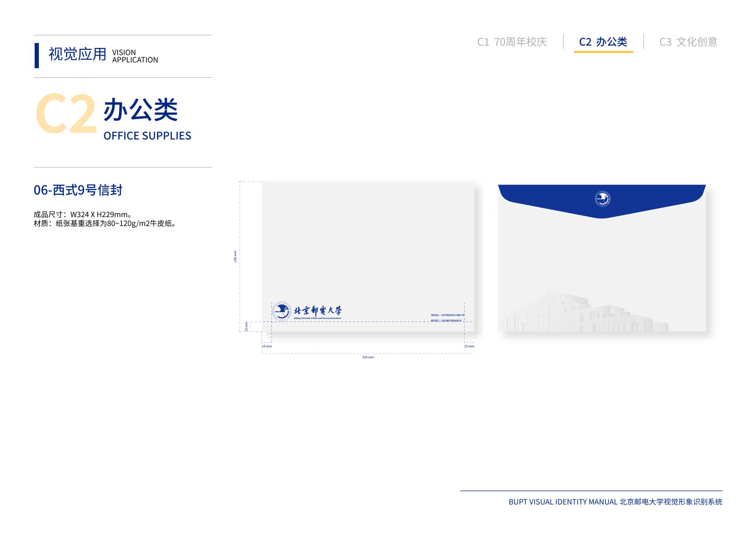Click the large yellow C2 graphic
This screenshot has height=537, width=756.
[66, 113]
